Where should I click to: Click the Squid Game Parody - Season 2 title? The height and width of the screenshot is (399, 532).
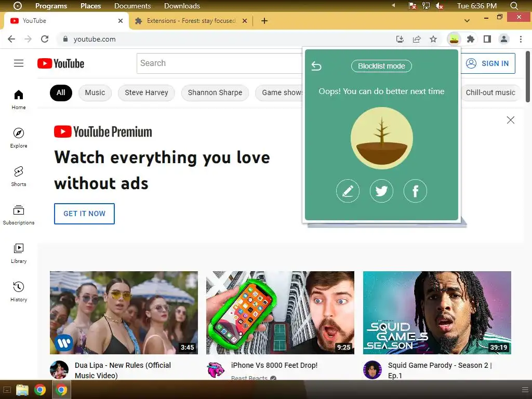[440, 370]
